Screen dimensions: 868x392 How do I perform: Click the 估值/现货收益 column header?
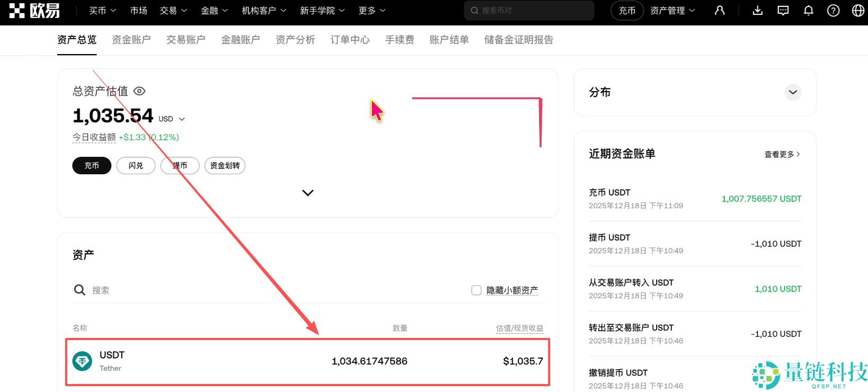point(520,328)
